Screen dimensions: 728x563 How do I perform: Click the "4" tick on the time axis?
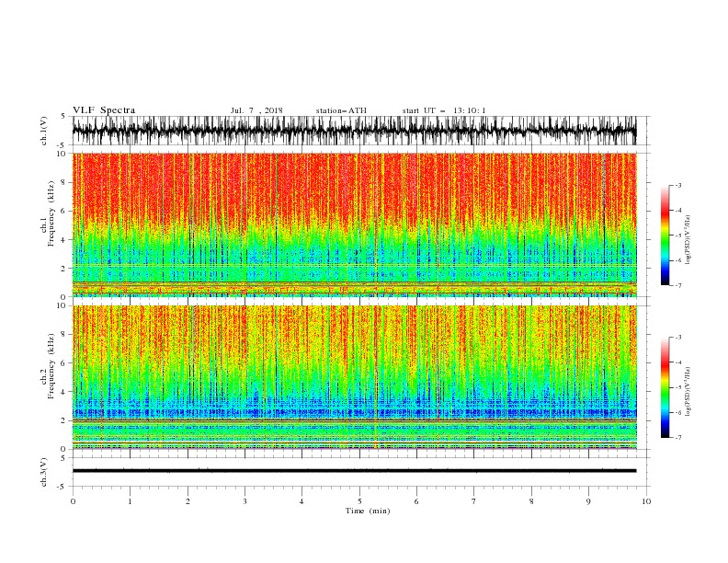[x=302, y=501]
